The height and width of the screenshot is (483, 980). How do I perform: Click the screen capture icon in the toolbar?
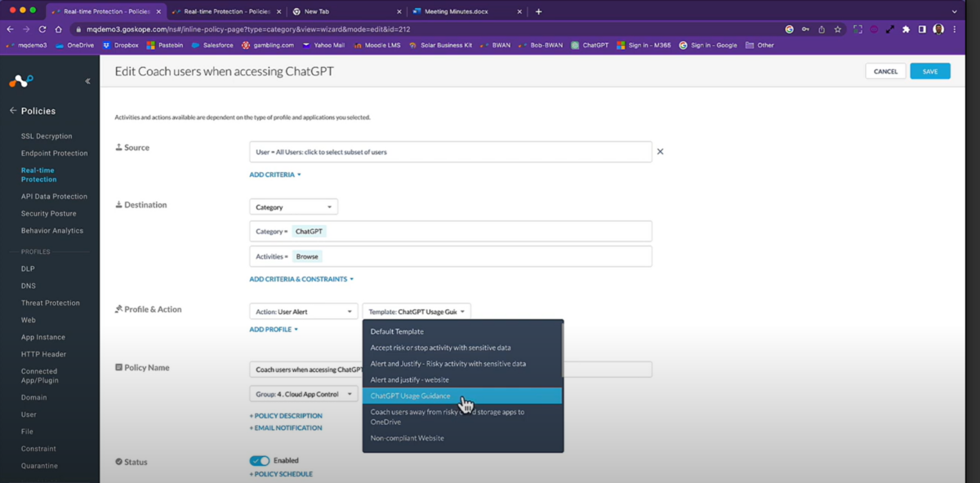(x=857, y=28)
